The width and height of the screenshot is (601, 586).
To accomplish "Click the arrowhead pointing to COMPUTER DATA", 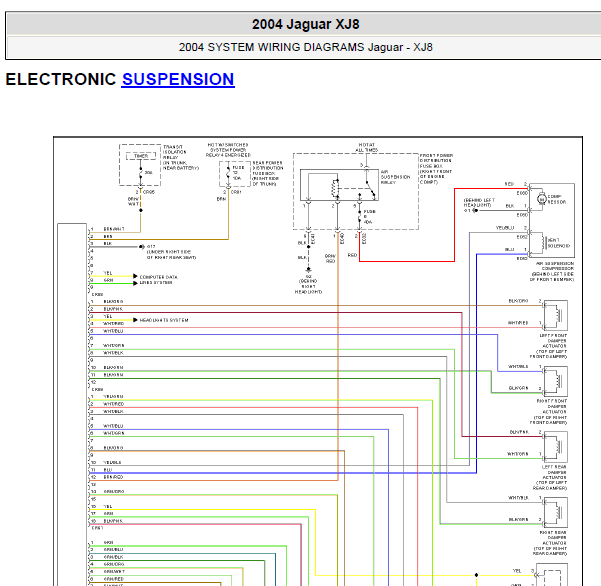I will coord(135,276).
